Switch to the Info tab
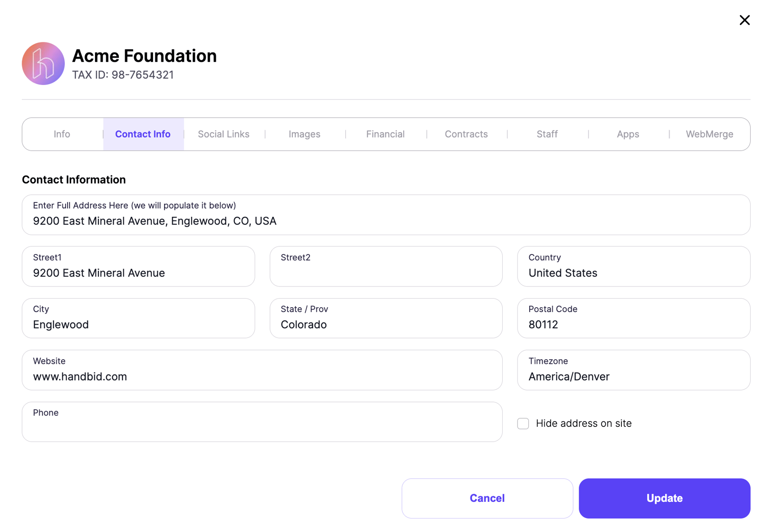Screen dimensions: 774x532 click(62, 134)
